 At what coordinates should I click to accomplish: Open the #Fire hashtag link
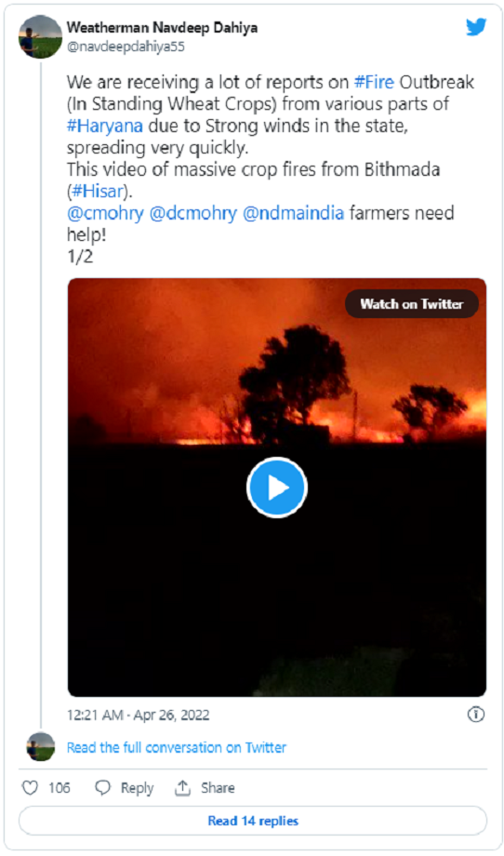[x=374, y=83]
